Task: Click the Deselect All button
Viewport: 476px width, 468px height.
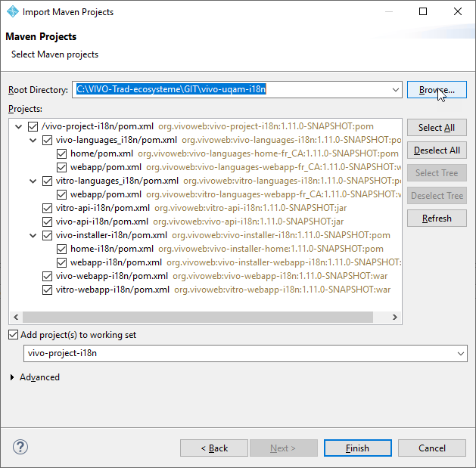Action: [x=437, y=150]
